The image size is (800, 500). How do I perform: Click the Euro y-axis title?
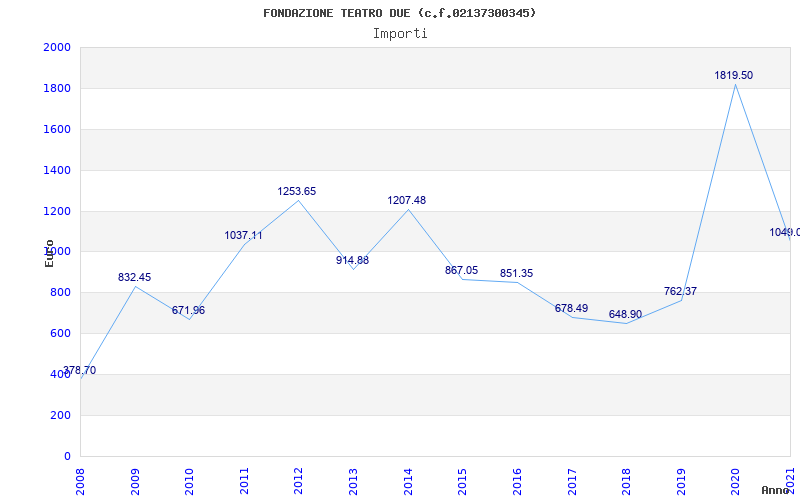click(49, 253)
